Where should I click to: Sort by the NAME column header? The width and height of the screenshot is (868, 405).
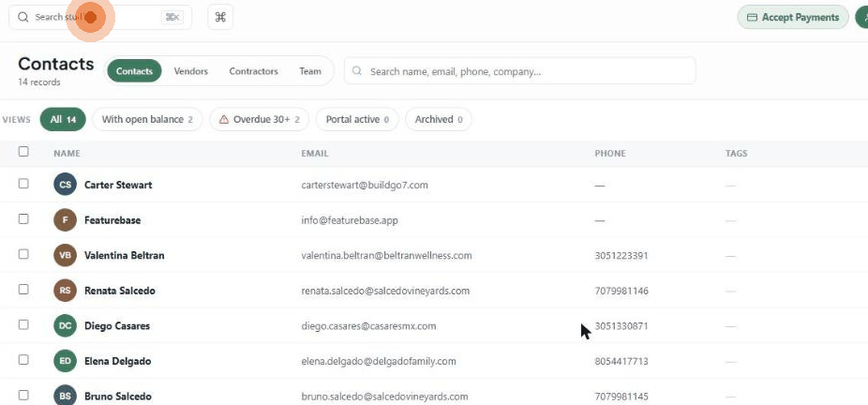pos(67,153)
